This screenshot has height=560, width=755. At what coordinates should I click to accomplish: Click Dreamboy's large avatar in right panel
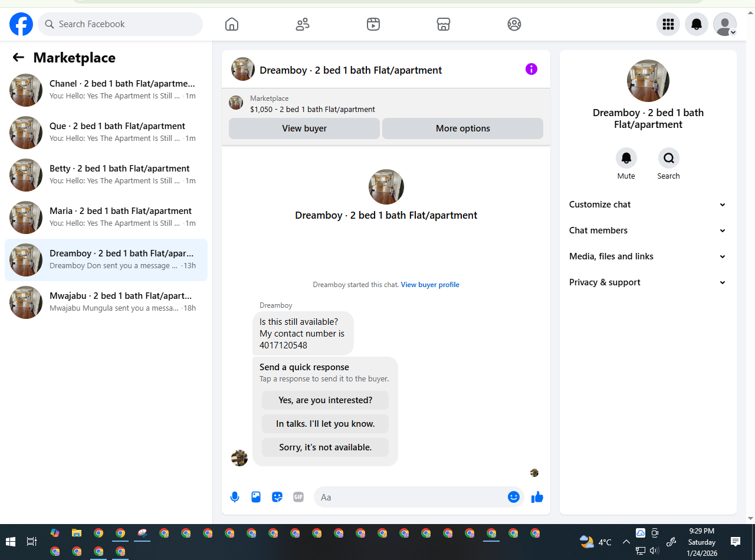pos(648,81)
